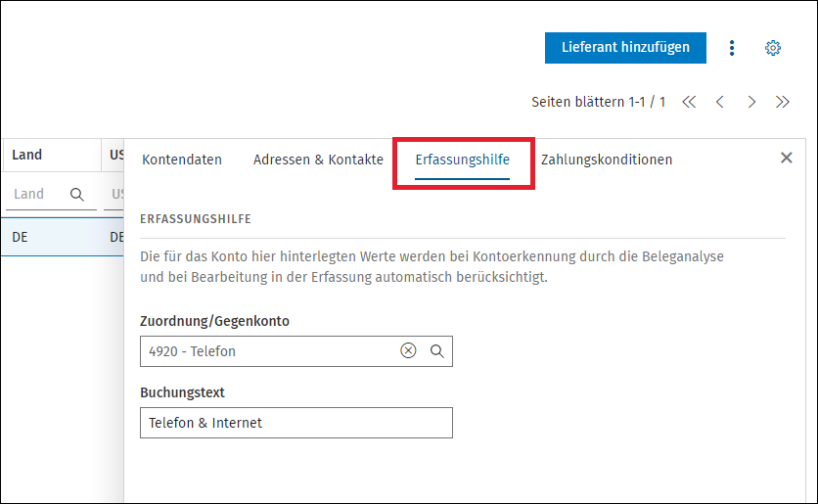Click the Seiten blättern 1-1 / 1 text
The height and width of the screenshot is (504, 818).
point(599,102)
